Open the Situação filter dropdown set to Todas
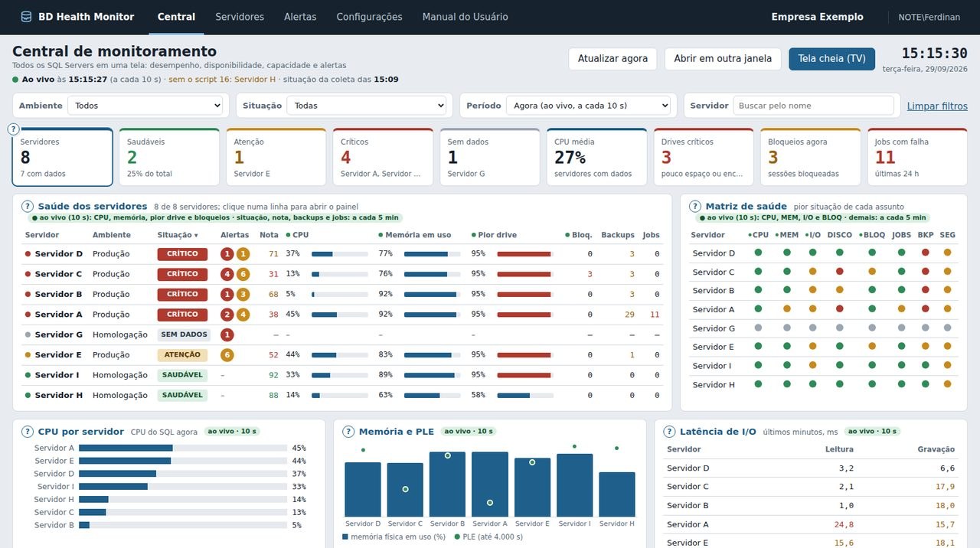Image resolution: width=980 pixels, height=548 pixels. tap(366, 106)
